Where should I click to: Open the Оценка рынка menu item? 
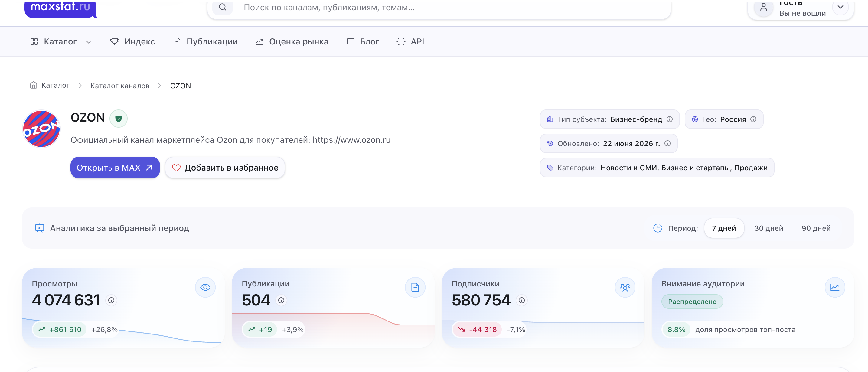coord(292,41)
